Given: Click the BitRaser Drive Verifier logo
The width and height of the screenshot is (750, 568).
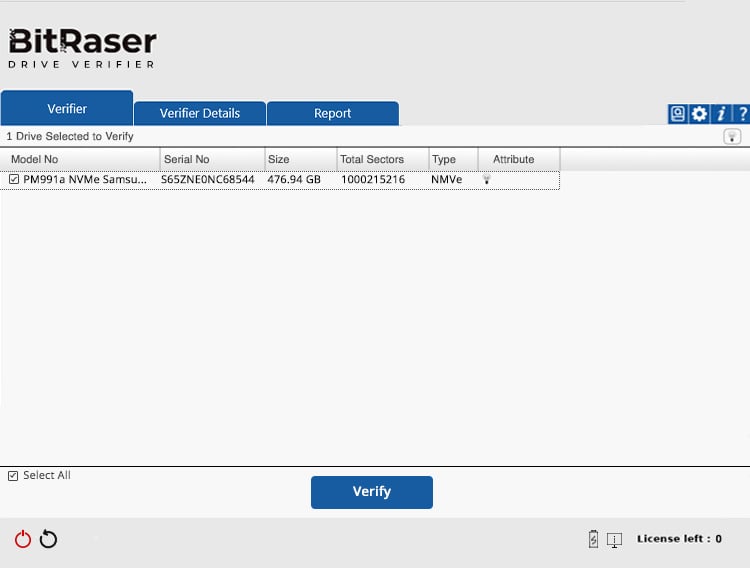Looking at the screenshot, I should [82, 48].
